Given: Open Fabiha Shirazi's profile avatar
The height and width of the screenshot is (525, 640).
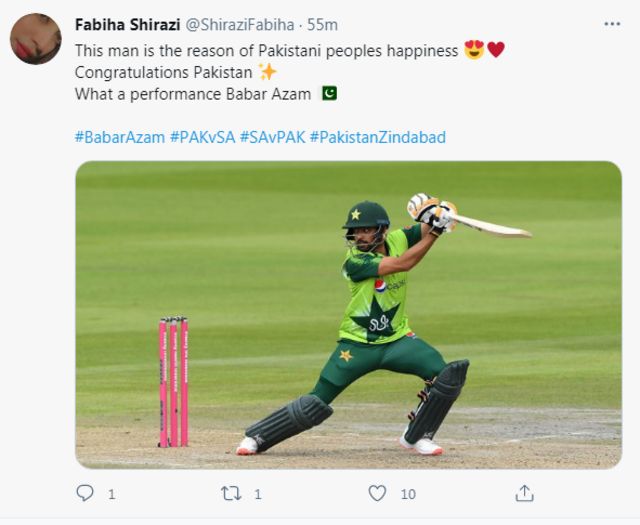Looking at the screenshot, I should click(36, 39).
